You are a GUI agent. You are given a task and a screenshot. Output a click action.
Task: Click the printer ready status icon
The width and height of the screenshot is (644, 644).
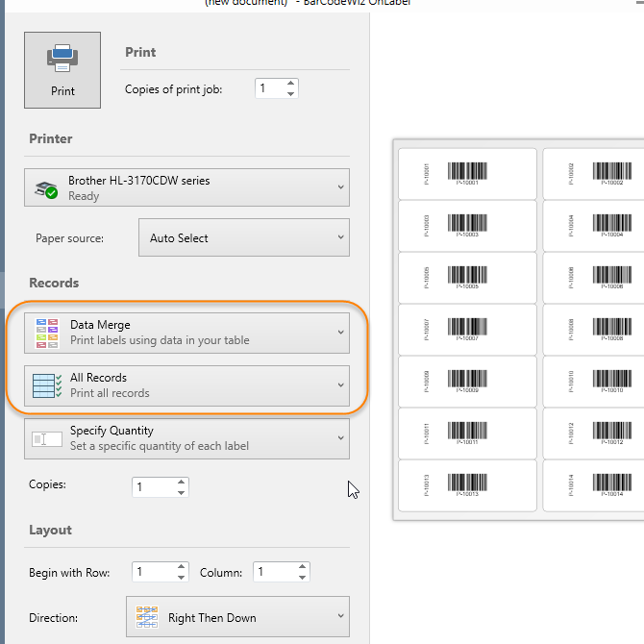pos(46,189)
